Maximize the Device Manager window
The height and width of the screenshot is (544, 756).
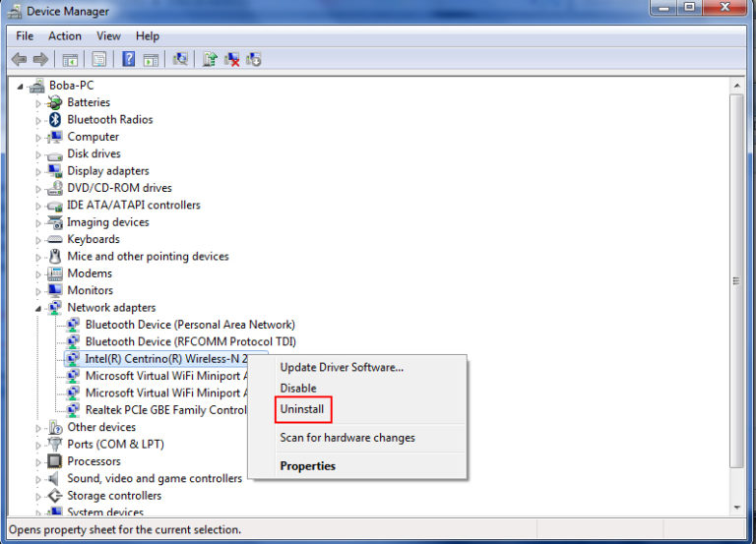click(690, 7)
